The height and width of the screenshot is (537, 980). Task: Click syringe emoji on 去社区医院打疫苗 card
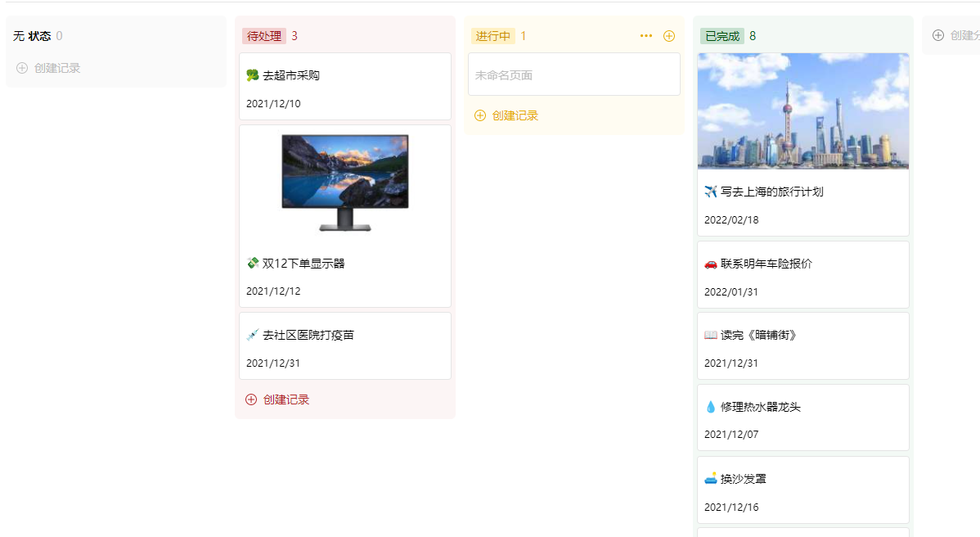[x=253, y=335]
